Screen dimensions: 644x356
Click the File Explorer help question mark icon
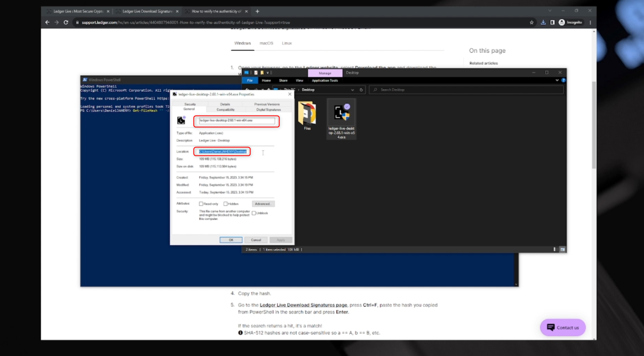[563, 80]
